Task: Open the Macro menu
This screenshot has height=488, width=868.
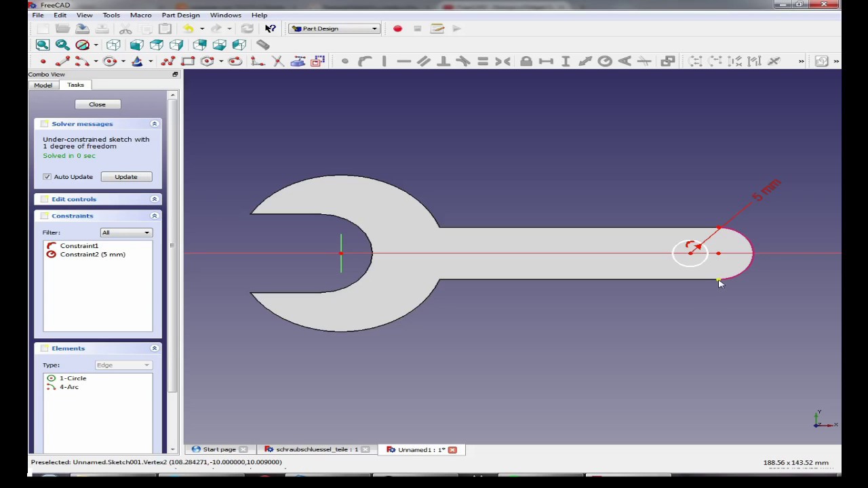Action: [x=140, y=15]
